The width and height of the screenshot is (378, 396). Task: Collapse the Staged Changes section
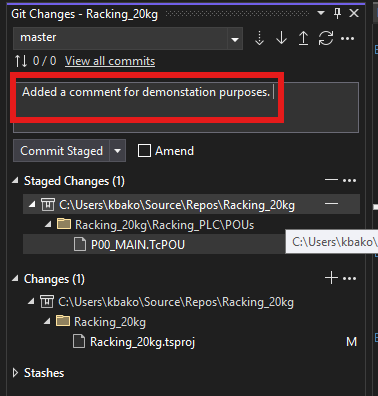coord(15,180)
